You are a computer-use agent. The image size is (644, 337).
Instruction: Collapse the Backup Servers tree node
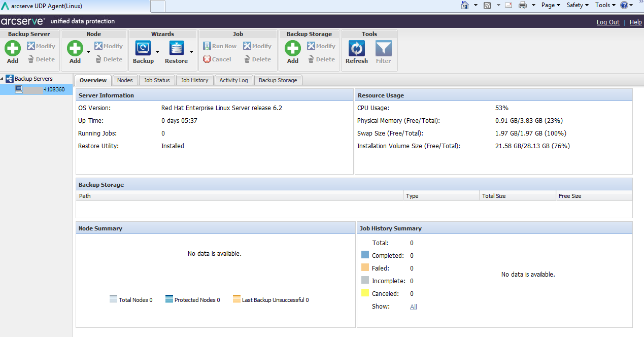pyautogui.click(x=2, y=79)
